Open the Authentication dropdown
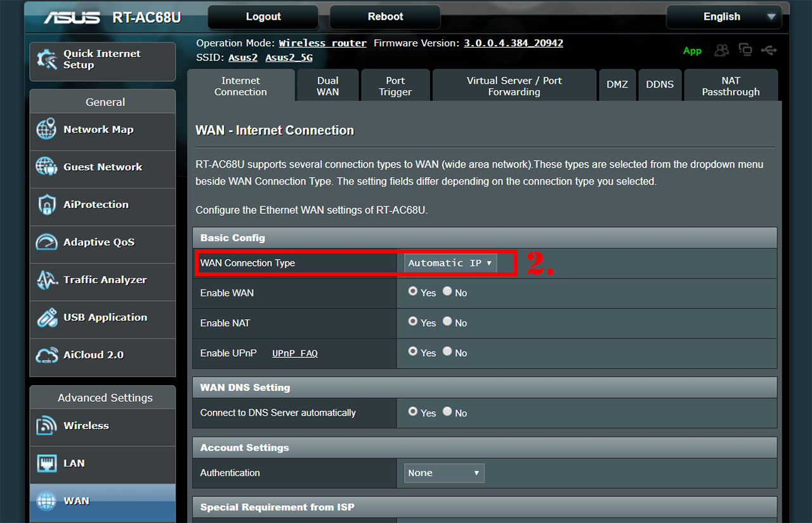The height and width of the screenshot is (523, 812). click(x=444, y=473)
